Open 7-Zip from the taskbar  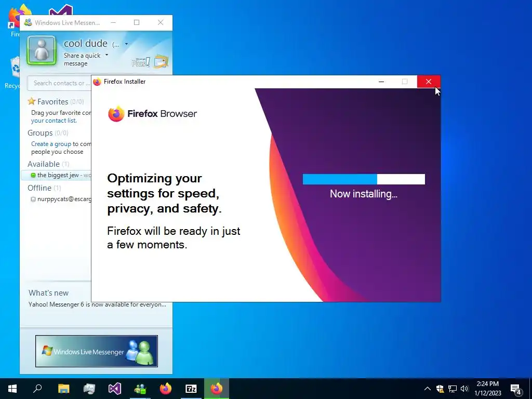coord(191,389)
